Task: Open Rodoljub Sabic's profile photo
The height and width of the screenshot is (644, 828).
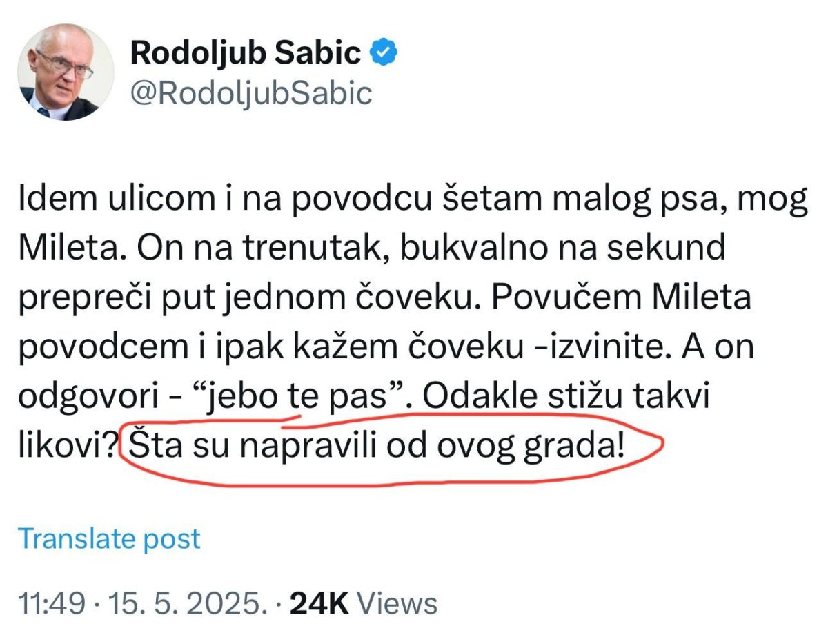Action: (66, 72)
